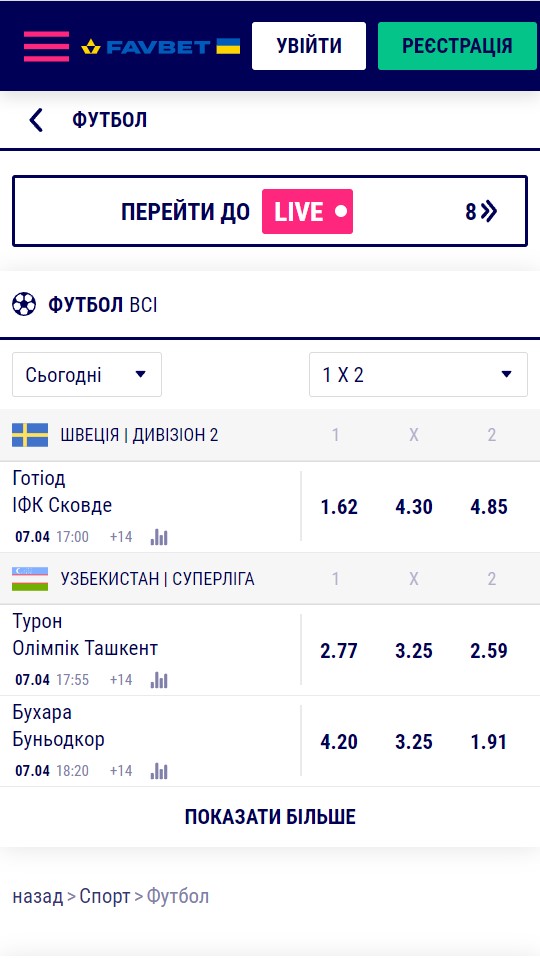The height and width of the screenshot is (959, 540).
Task: Click the Реєстрація button
Action: point(457,46)
